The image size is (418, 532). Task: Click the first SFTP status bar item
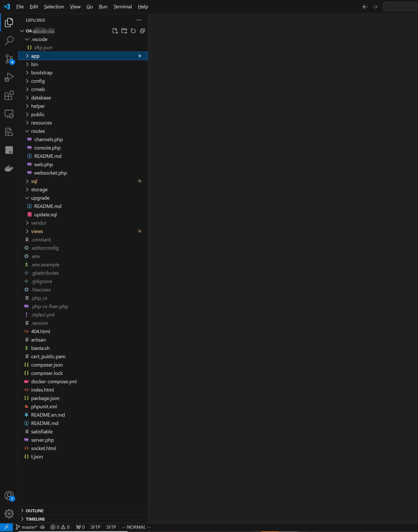(95, 527)
